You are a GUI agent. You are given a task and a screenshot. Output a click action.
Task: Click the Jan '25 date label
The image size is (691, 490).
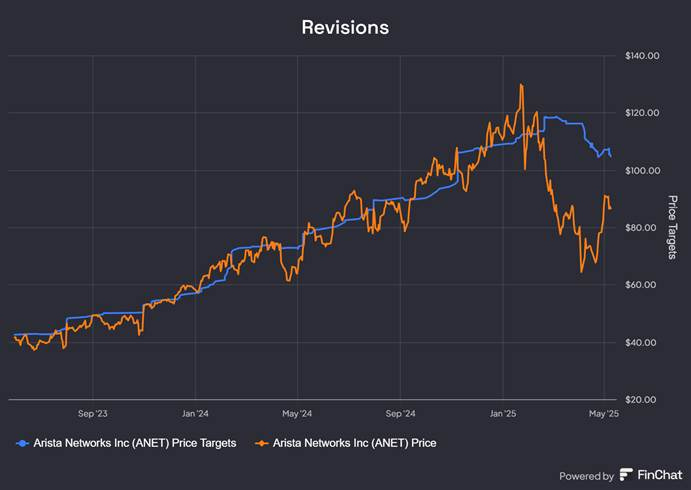click(503, 414)
